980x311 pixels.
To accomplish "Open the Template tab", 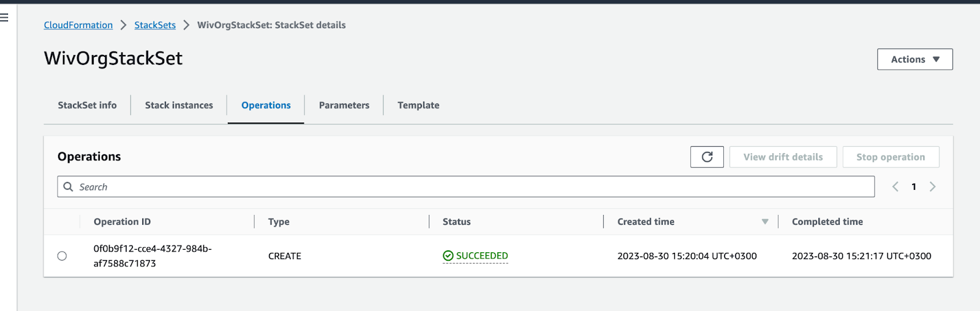I will pos(418,105).
